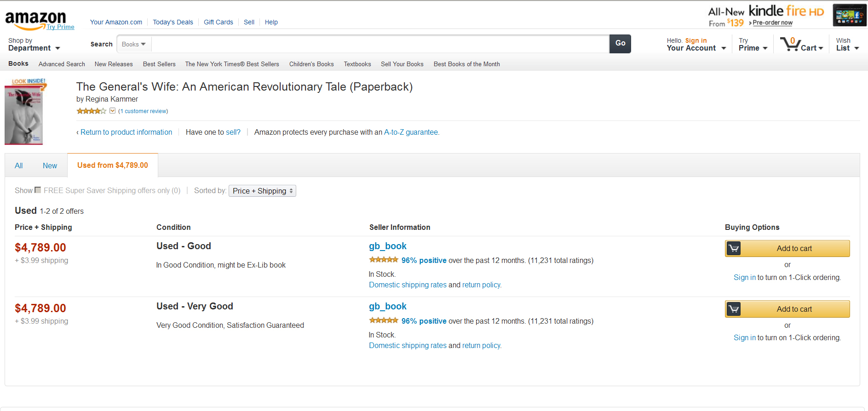Open Domestic shipping rates in Used - Very Good offer
The image size is (868, 411).
pyautogui.click(x=408, y=345)
